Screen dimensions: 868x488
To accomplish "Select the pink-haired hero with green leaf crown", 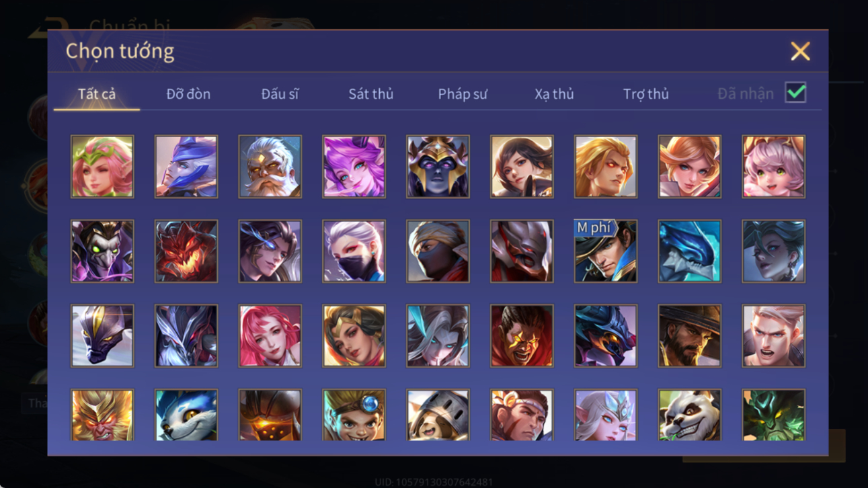I will (x=102, y=167).
